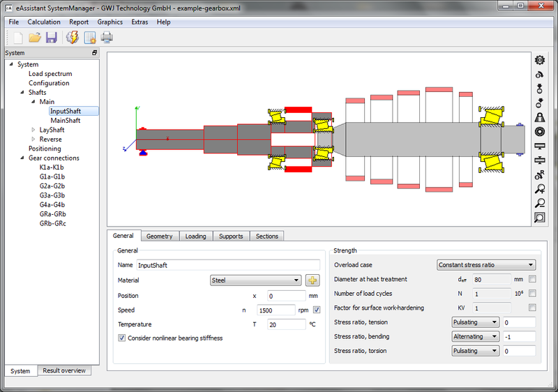Screen dimensions: 558x392
Task: Open the Result overview tab
Action: (64, 370)
